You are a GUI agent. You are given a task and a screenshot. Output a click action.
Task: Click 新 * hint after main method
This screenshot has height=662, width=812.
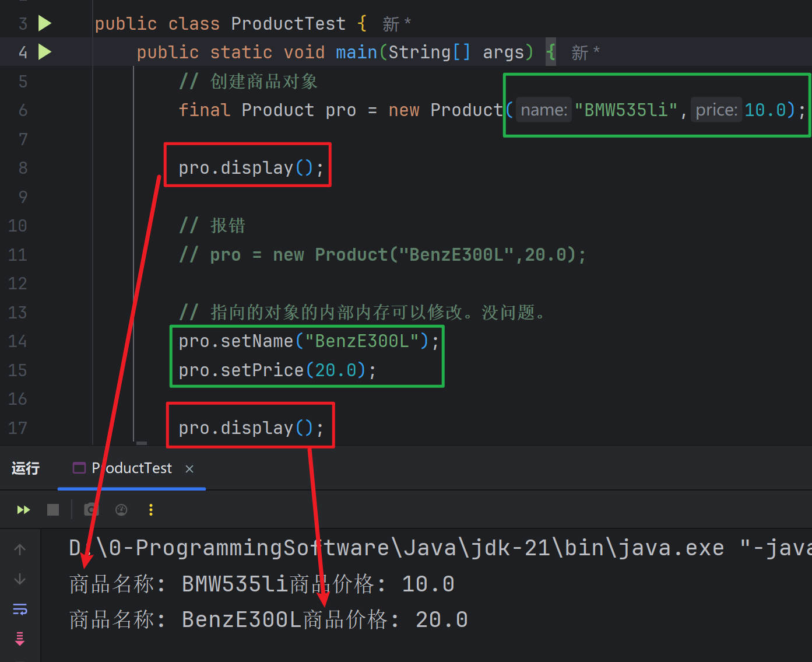(585, 53)
